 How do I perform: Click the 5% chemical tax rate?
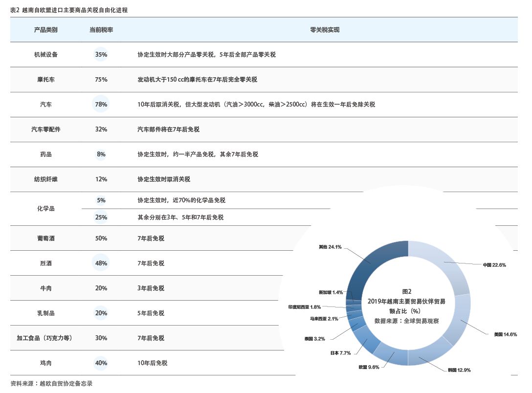coord(101,200)
